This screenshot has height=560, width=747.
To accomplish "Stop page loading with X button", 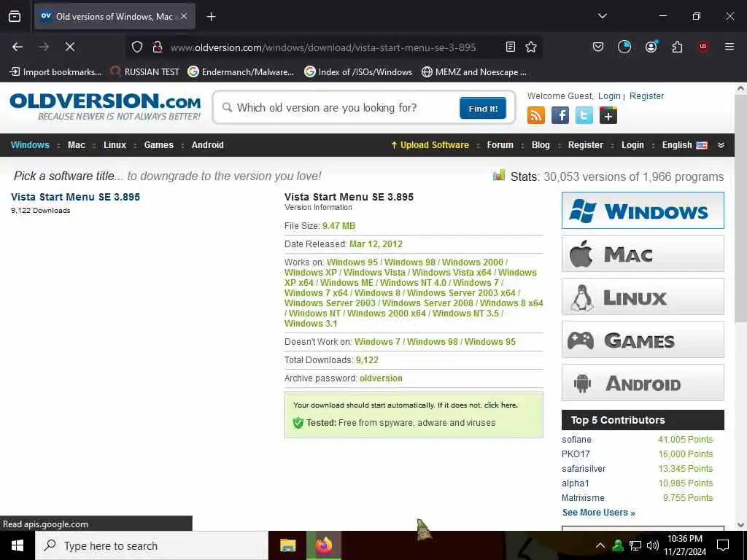I will pyautogui.click(x=69, y=47).
